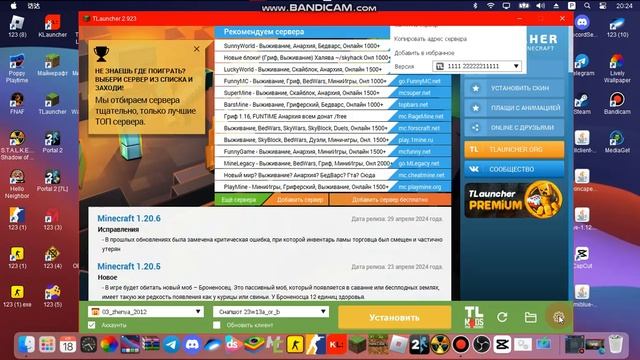
Task: Toggle the Аккаунты checkbox
Action: click(92, 325)
